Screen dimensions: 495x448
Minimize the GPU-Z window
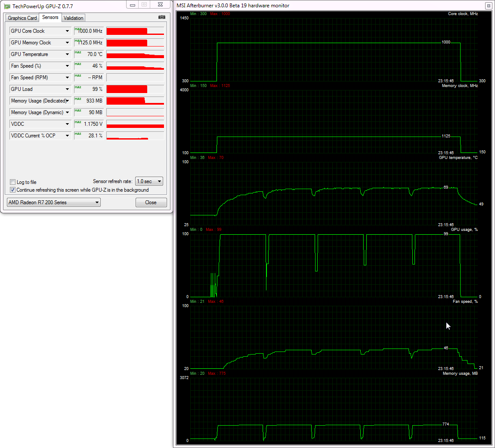click(133, 5)
